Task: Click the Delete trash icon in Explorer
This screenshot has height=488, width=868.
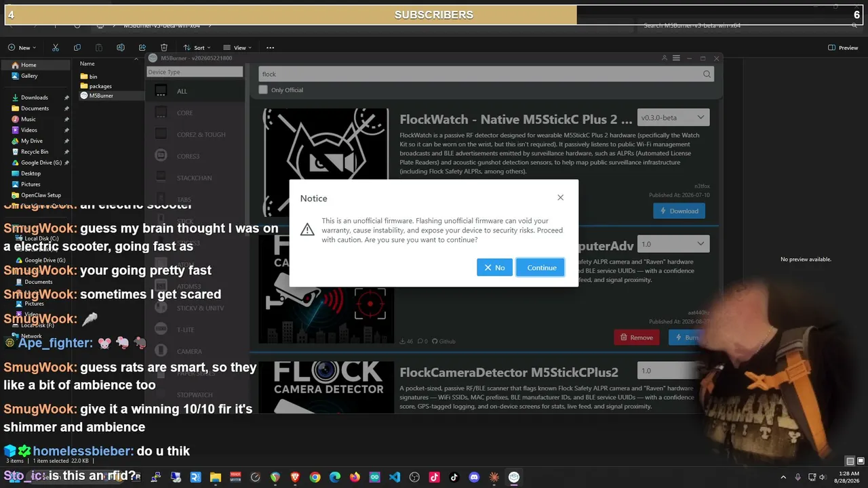Action: [x=164, y=47]
